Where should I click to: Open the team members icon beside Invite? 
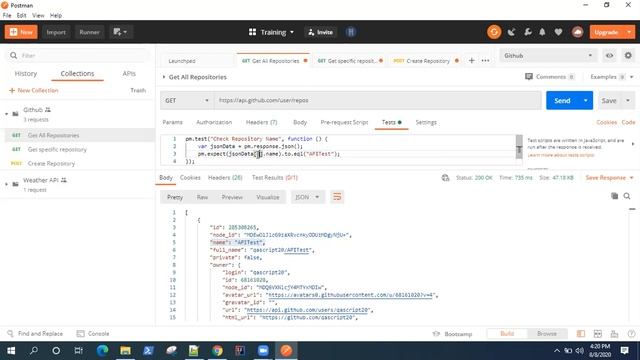[351, 32]
